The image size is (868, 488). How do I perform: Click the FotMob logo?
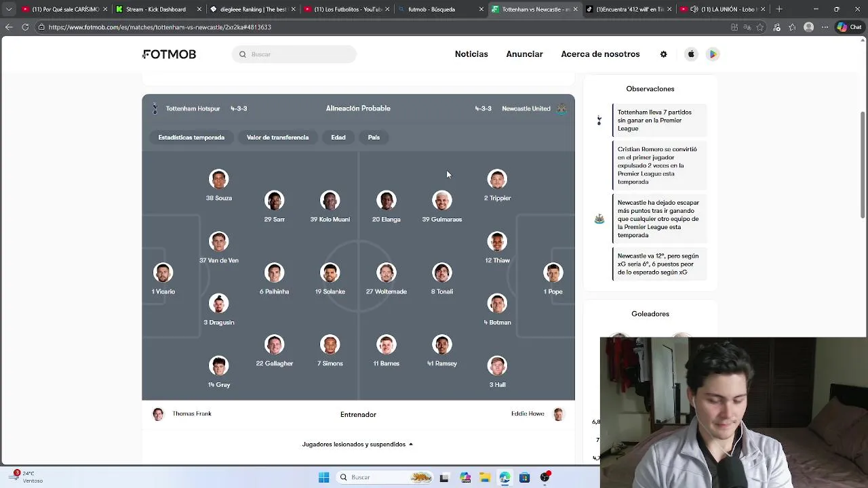[x=170, y=54]
